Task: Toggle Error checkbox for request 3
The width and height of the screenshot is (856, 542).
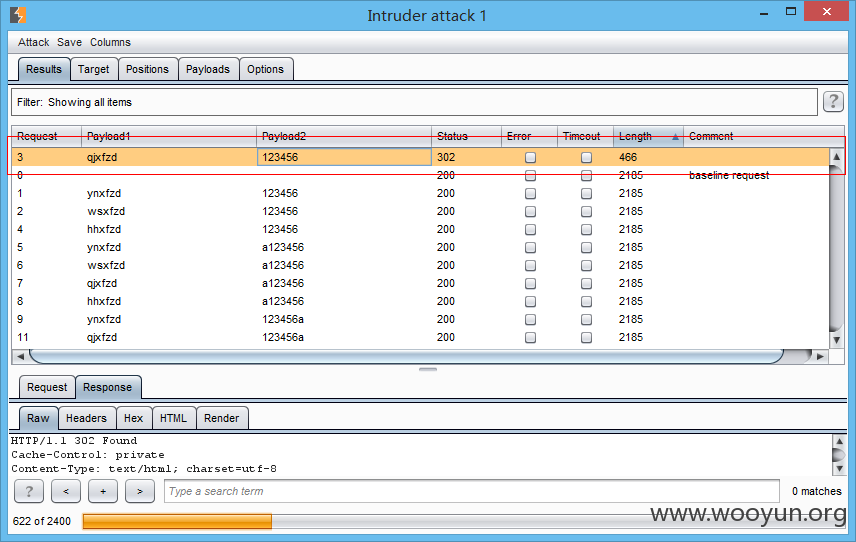Action: [530, 157]
